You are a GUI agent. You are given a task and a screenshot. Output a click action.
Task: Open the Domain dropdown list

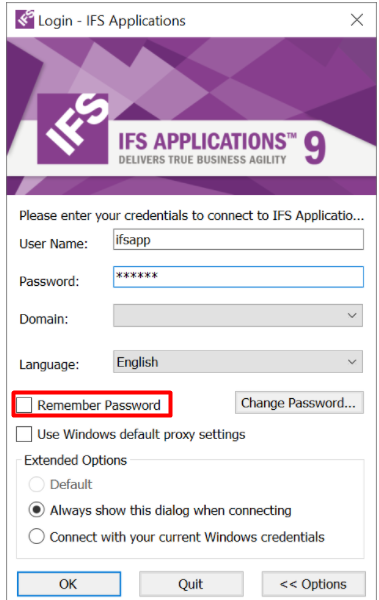point(352,316)
